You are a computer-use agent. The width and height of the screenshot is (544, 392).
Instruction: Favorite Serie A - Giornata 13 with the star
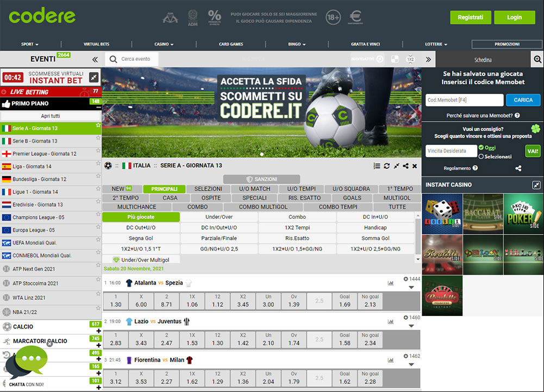pyautogui.click(x=98, y=125)
